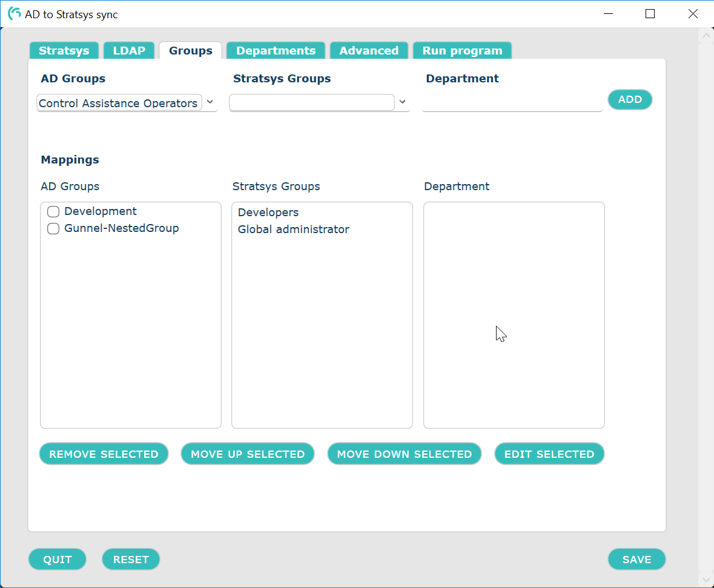Tick the Development checkbox
Screen dimensions: 714x588
coord(53,212)
